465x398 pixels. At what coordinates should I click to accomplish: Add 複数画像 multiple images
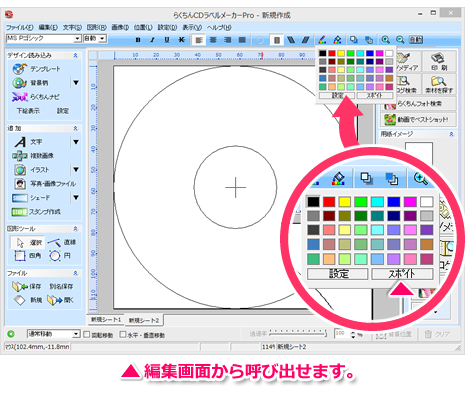[x=33, y=156]
